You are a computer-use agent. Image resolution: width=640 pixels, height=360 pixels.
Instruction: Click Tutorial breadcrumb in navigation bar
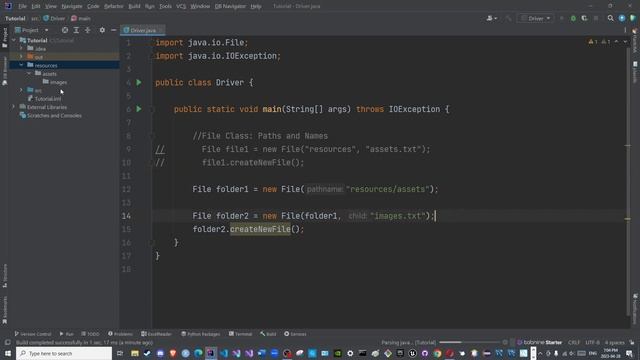pos(15,18)
